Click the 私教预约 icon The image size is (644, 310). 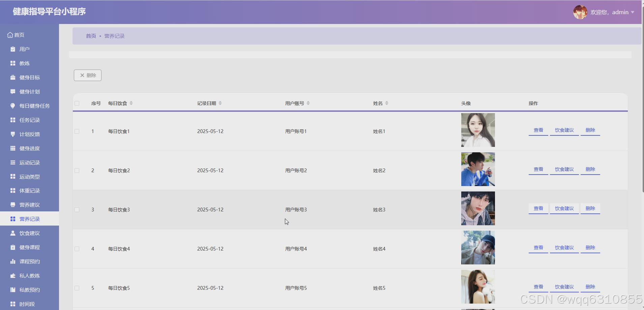[13, 290]
